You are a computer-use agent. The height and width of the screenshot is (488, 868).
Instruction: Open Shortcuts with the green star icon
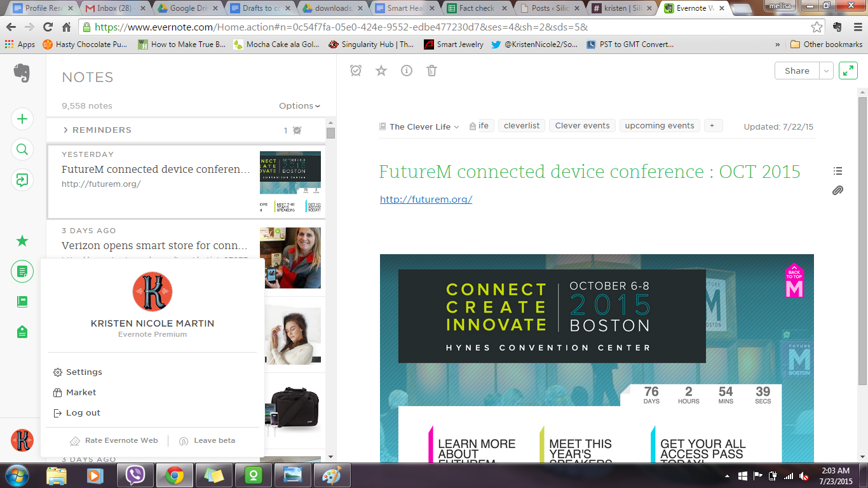pos(22,241)
